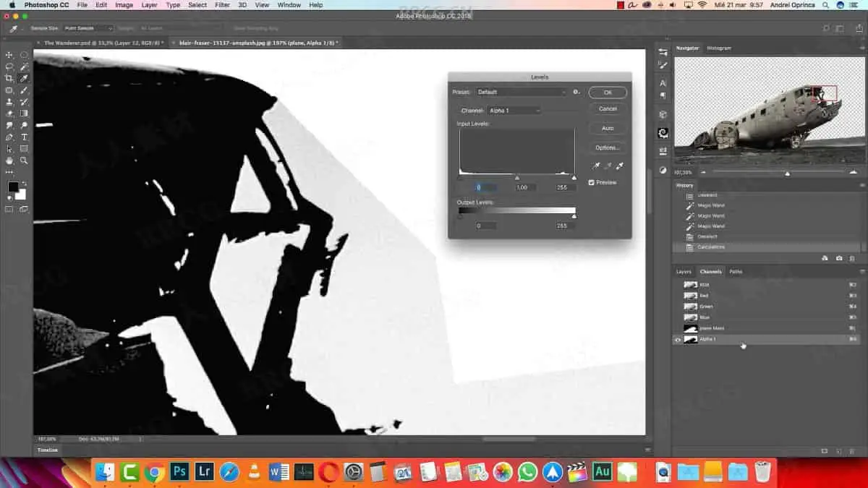Screen dimensions: 868x488
Task: Switch to the Histogram tab
Action: pyautogui.click(x=719, y=48)
